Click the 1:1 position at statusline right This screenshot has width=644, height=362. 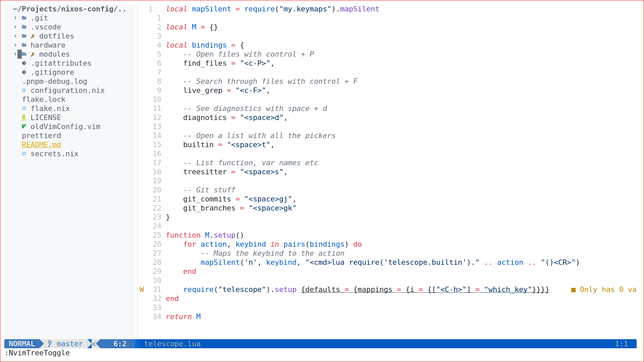point(621,344)
